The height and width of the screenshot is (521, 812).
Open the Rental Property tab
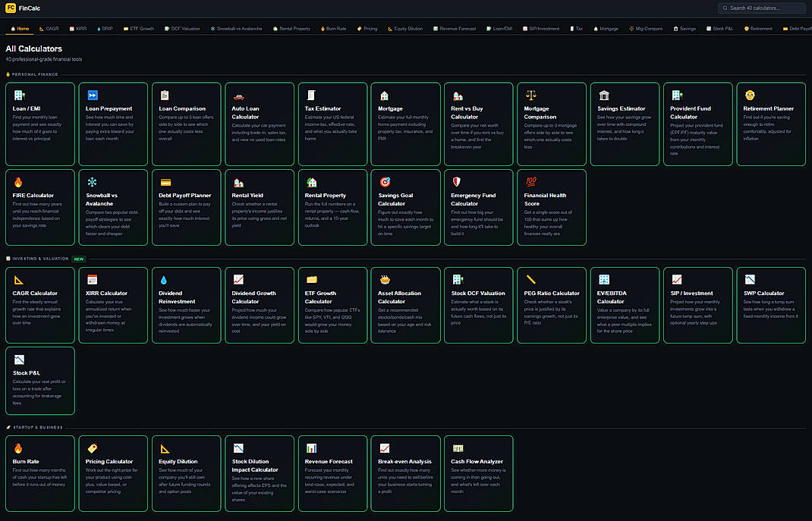tap(291, 29)
